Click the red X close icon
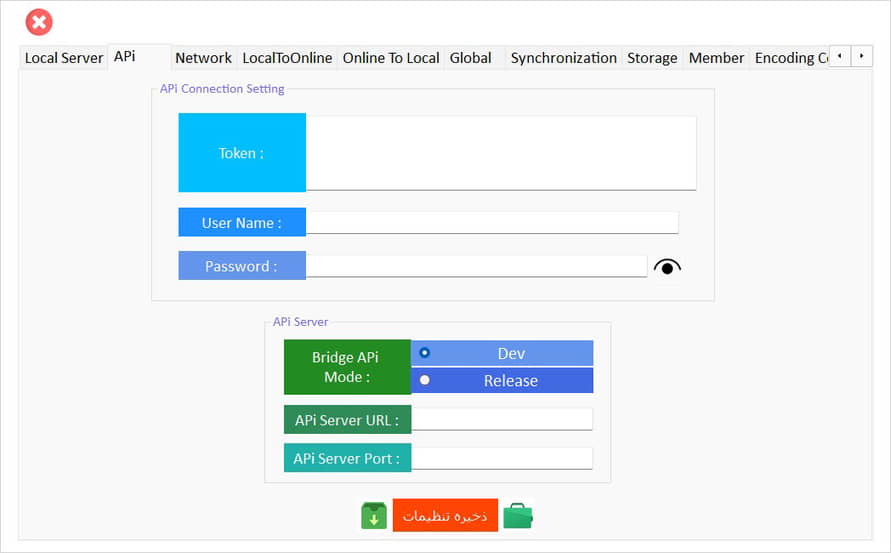891x553 pixels. (x=39, y=22)
